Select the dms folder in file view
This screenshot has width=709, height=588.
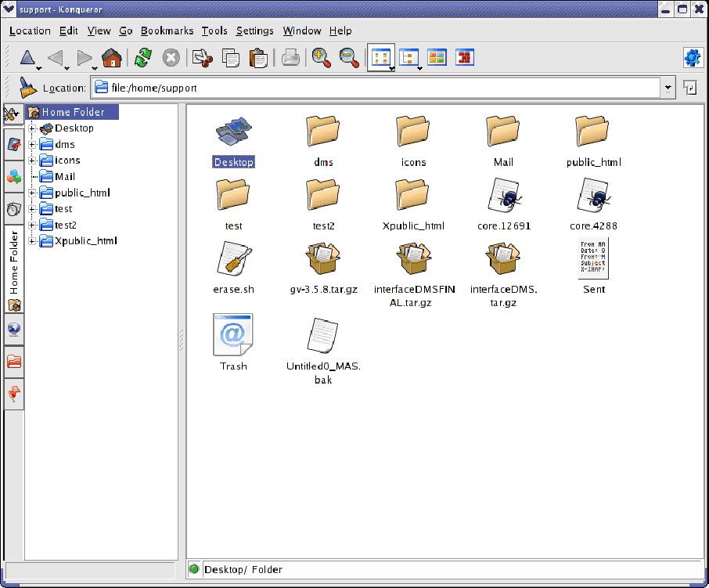pos(323,142)
